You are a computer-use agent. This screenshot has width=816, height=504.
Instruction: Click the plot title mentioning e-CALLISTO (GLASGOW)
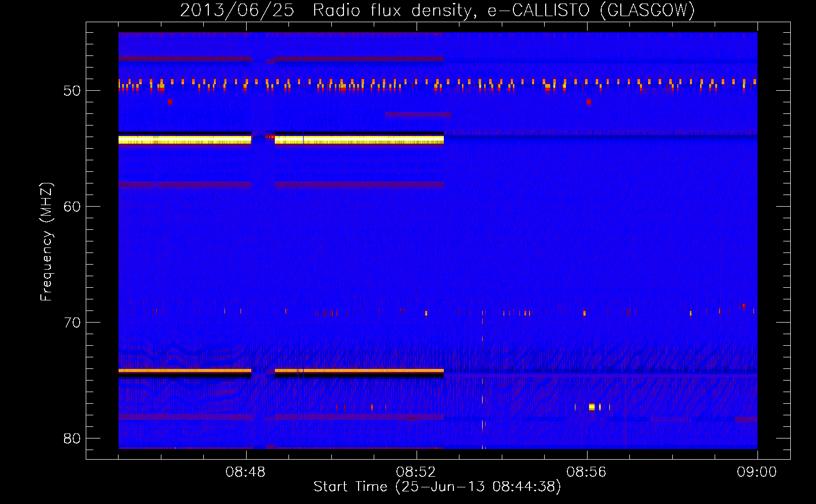437,10
